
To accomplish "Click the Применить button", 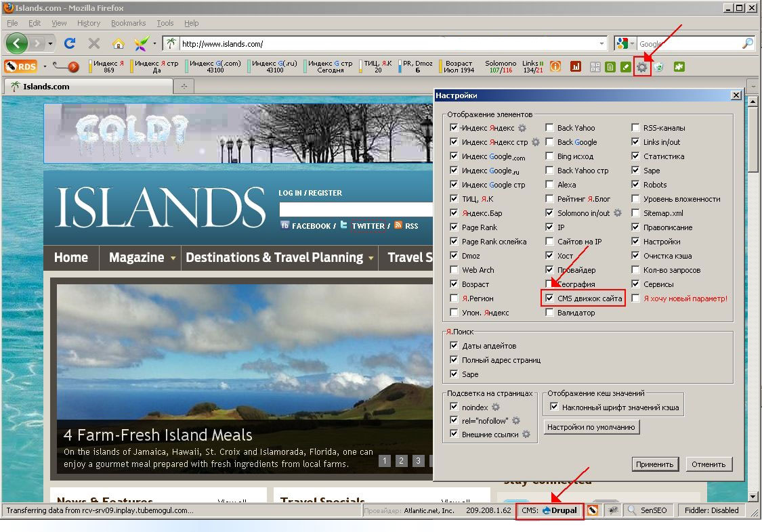I will point(654,464).
